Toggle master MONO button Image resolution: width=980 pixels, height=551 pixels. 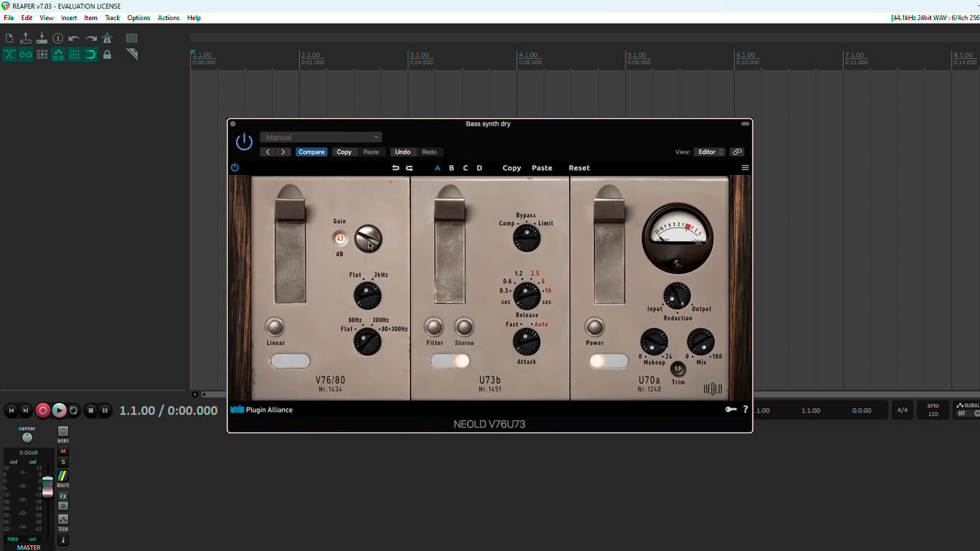pyautogui.click(x=63, y=432)
